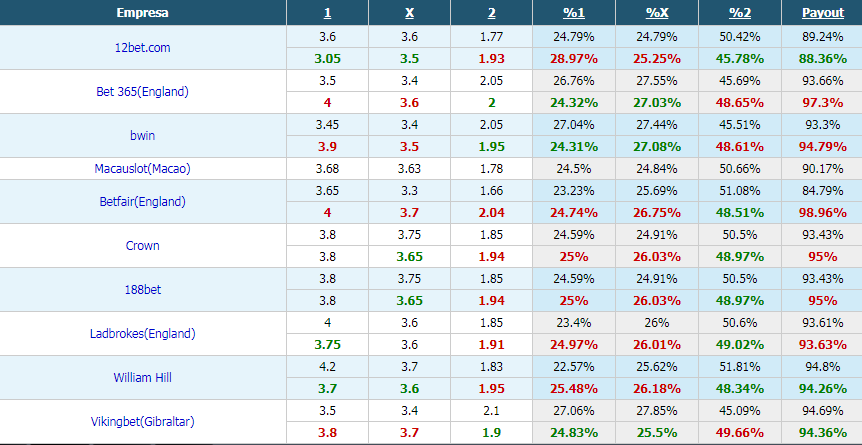This screenshot has width=862, height=445.
Task: Select Macauslot draw odds 3.63
Action: click(x=410, y=169)
